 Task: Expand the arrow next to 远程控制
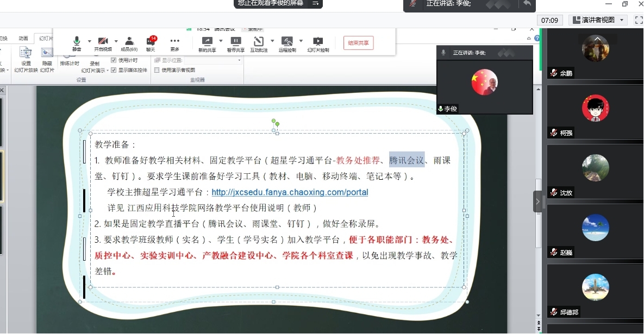click(301, 41)
